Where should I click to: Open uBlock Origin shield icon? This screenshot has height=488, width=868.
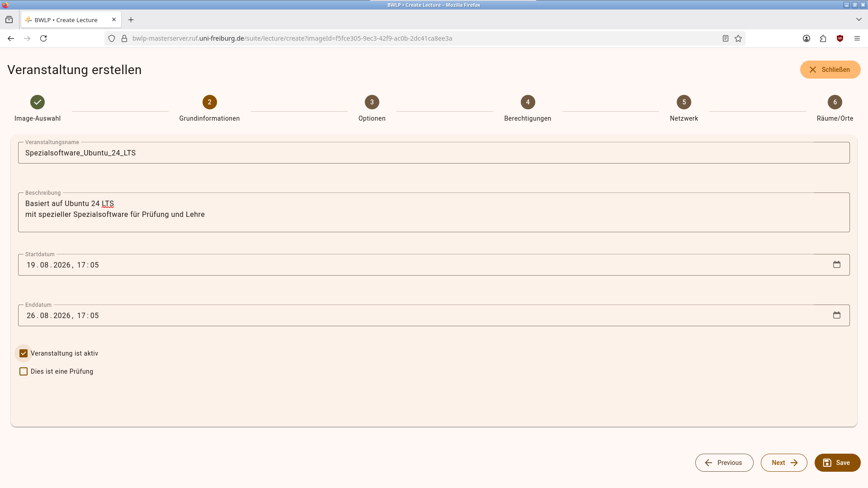click(x=840, y=38)
